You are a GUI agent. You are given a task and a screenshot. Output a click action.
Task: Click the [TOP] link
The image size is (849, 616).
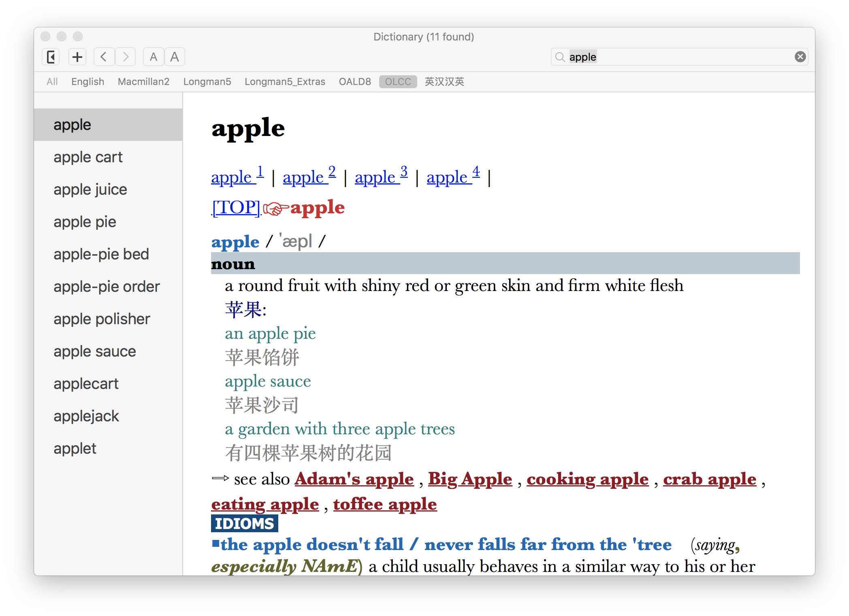[x=236, y=208]
